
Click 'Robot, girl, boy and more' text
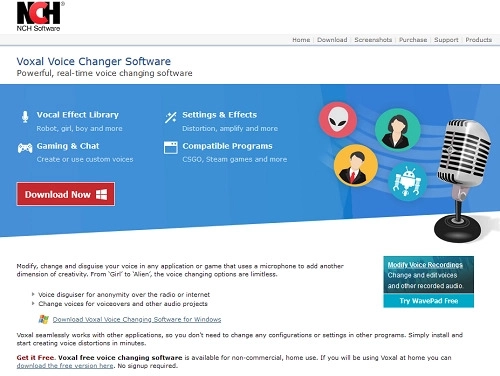pos(79,128)
